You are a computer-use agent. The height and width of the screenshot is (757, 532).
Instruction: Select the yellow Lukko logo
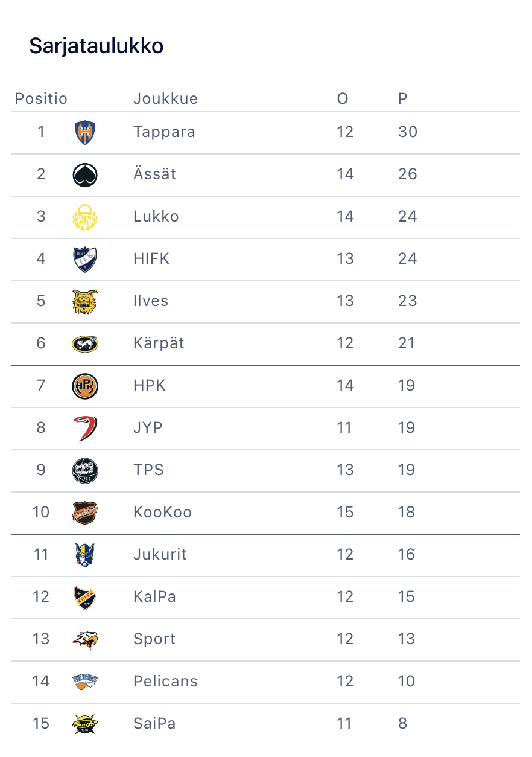point(85,217)
